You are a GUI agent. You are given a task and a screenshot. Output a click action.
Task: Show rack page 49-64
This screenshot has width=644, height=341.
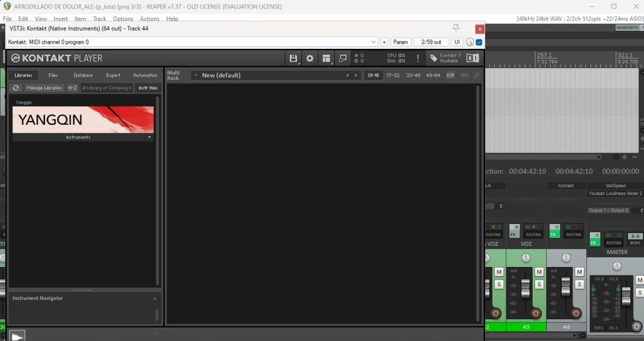433,75
